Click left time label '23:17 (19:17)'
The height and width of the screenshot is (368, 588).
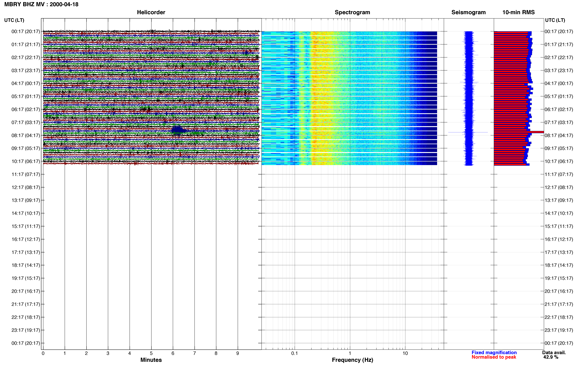click(26, 330)
